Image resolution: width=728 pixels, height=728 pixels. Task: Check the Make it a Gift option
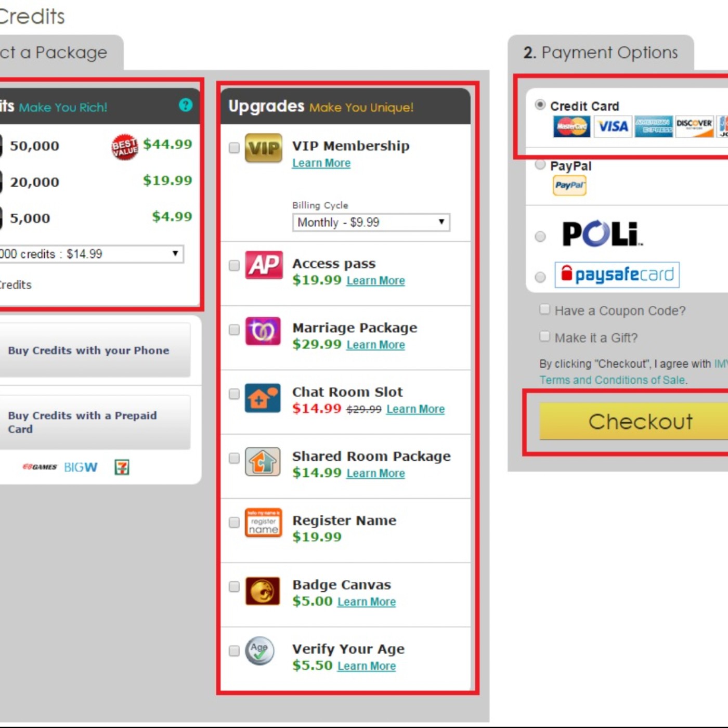pyautogui.click(x=544, y=336)
